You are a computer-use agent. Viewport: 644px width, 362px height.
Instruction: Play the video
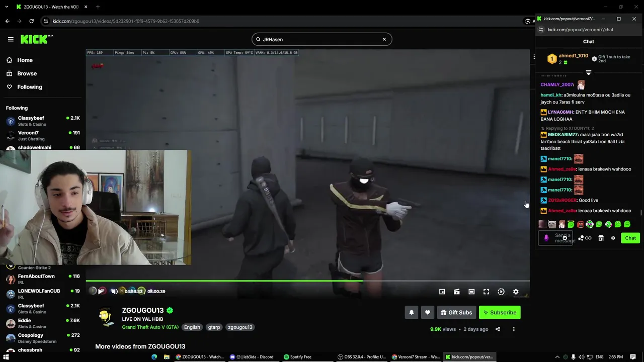tap(102, 291)
